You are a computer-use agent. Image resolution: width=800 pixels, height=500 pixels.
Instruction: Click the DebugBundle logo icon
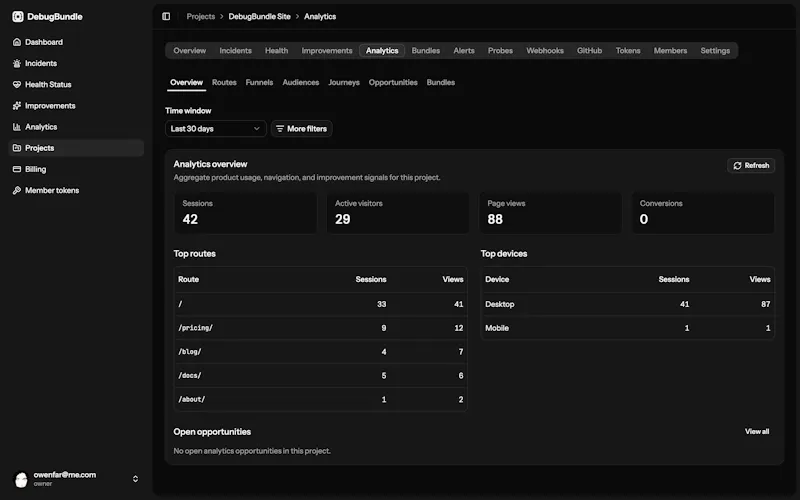[x=18, y=16]
